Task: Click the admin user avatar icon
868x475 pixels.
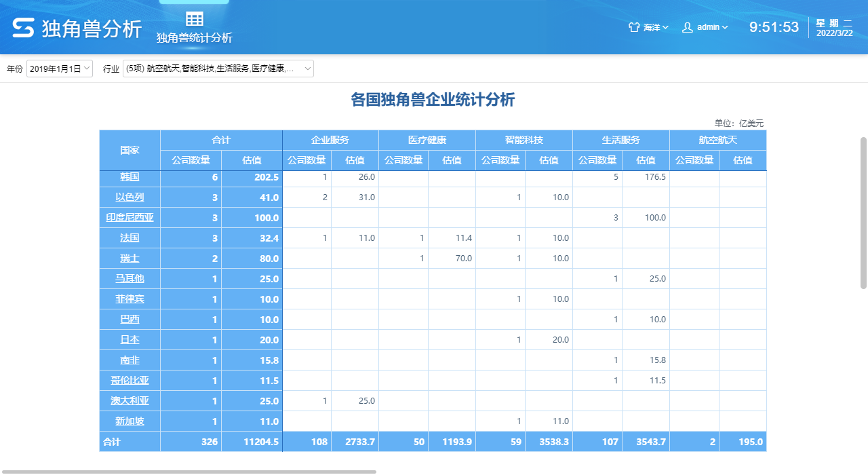Action: pyautogui.click(x=688, y=28)
